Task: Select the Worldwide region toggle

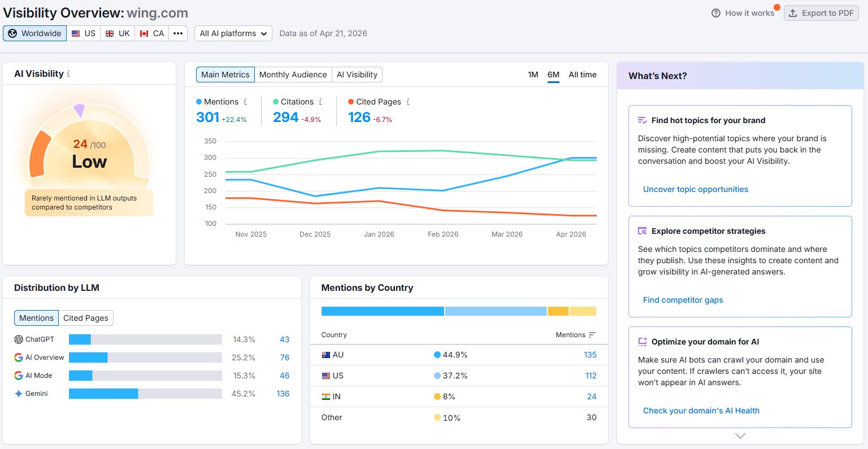Action: tap(35, 33)
